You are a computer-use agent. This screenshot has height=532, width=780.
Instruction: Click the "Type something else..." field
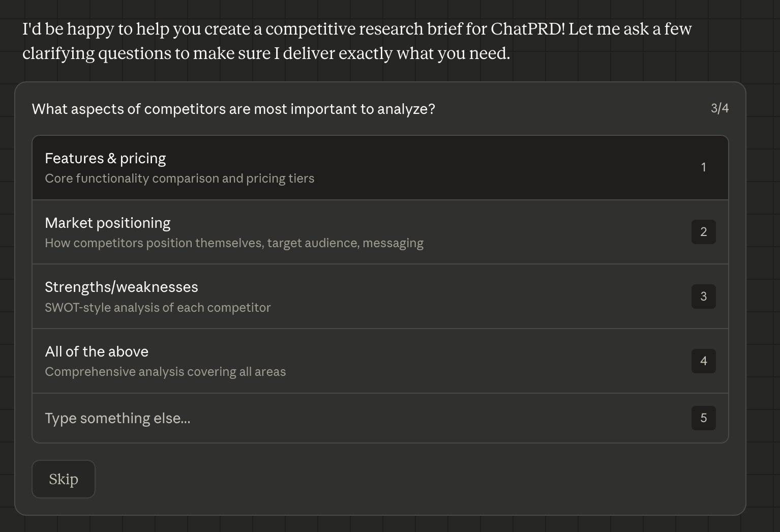[x=117, y=418]
